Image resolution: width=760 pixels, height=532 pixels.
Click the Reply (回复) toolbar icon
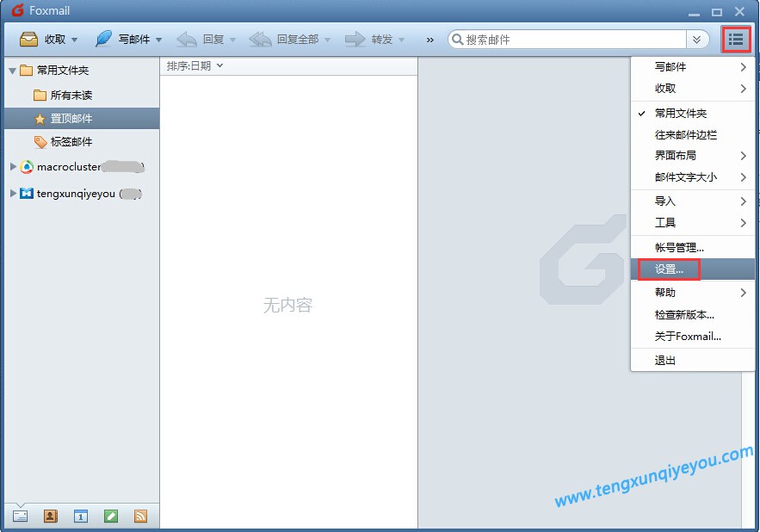(x=187, y=40)
